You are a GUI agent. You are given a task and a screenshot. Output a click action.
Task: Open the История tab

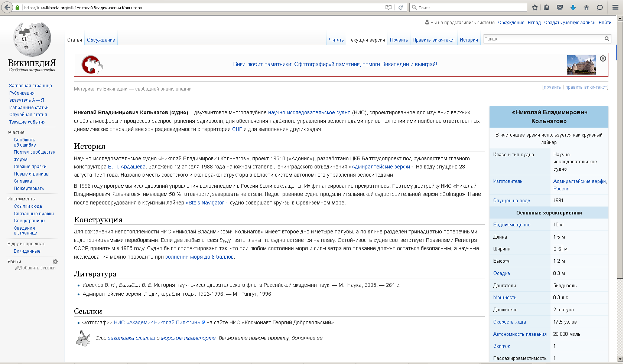469,40
